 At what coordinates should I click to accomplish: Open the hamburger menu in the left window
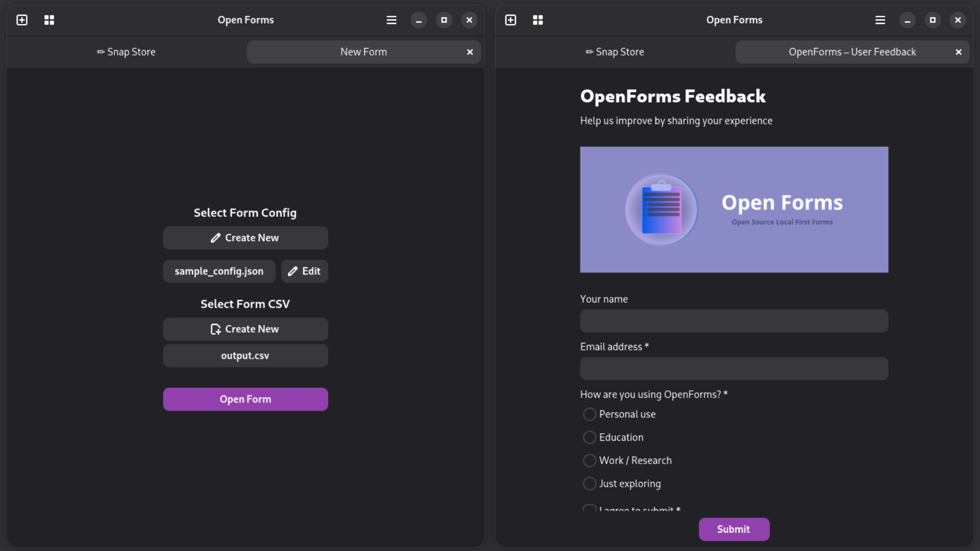[x=391, y=20]
